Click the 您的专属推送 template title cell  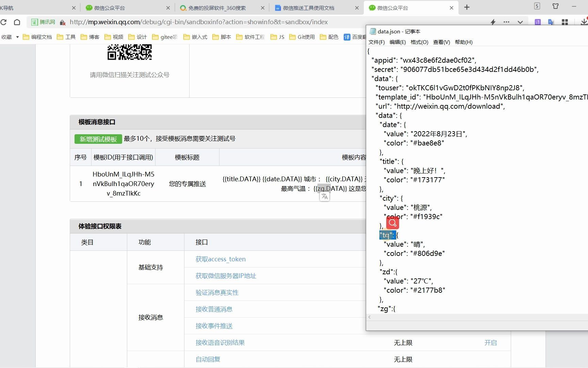(x=187, y=184)
